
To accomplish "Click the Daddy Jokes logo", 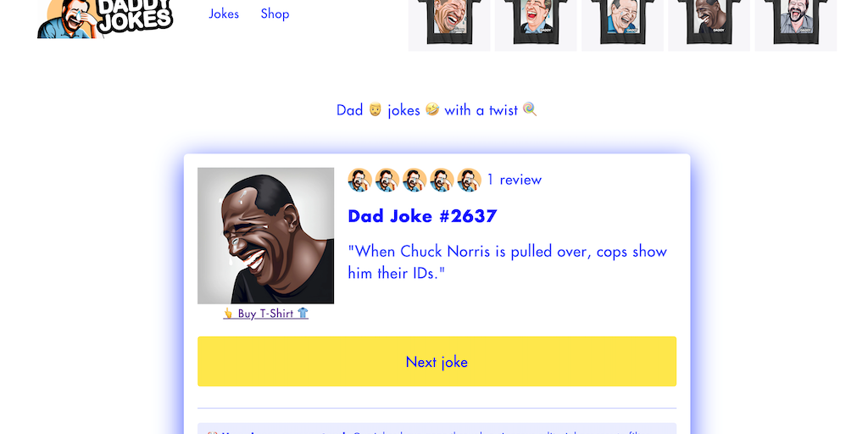I will click(x=105, y=19).
